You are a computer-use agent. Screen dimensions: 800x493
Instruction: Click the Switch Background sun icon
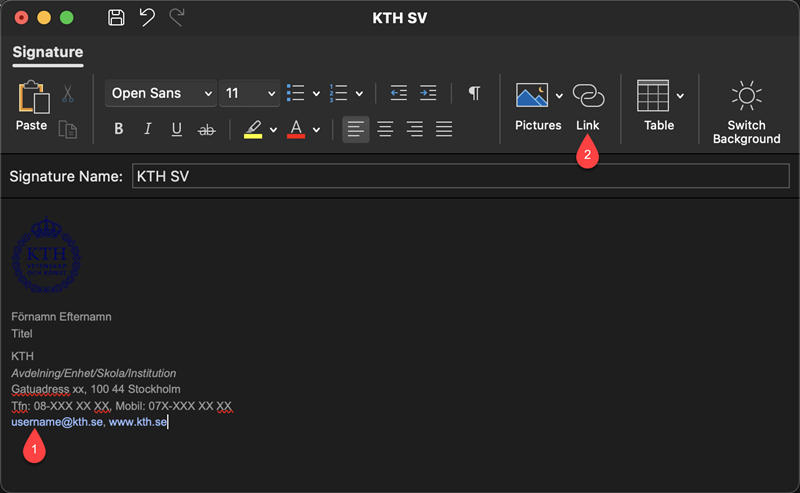(746, 96)
